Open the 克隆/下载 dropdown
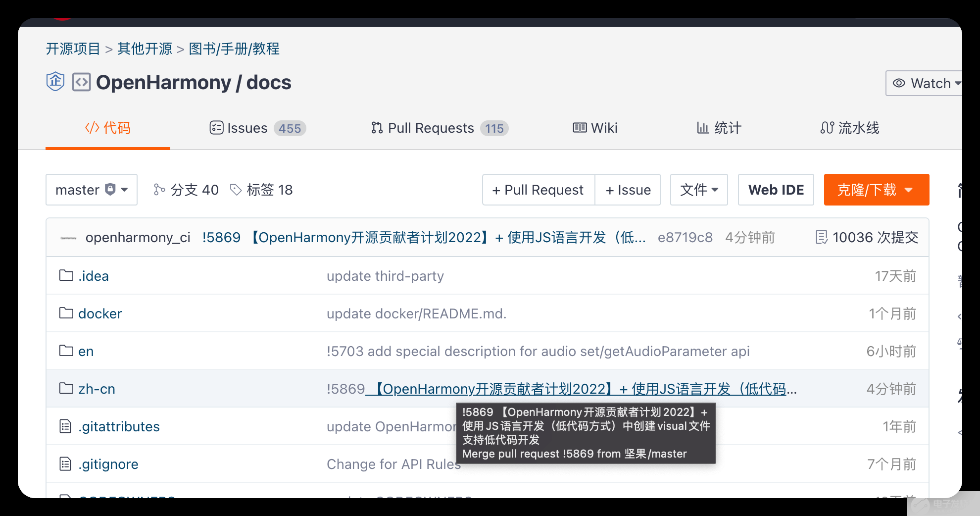This screenshot has height=516, width=980. coord(877,190)
